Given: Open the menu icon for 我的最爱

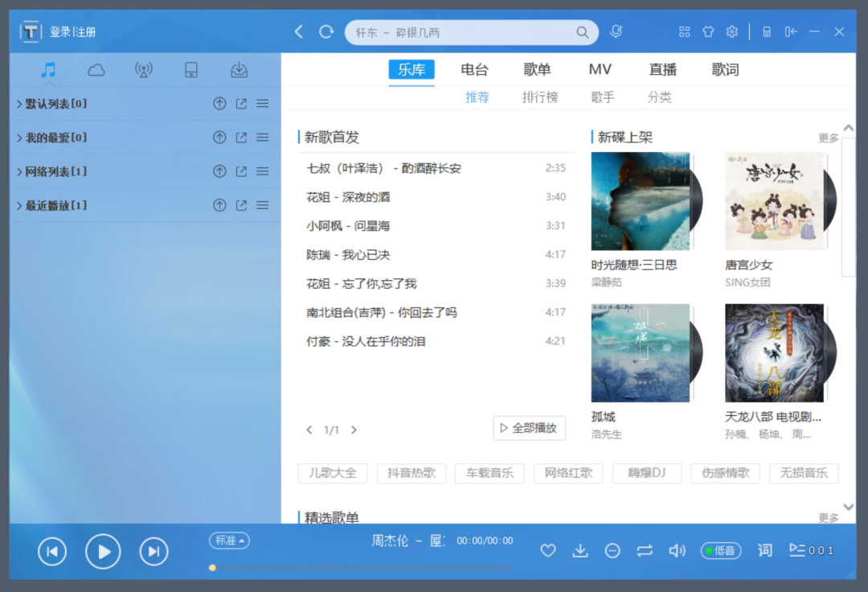Looking at the screenshot, I should 262,138.
